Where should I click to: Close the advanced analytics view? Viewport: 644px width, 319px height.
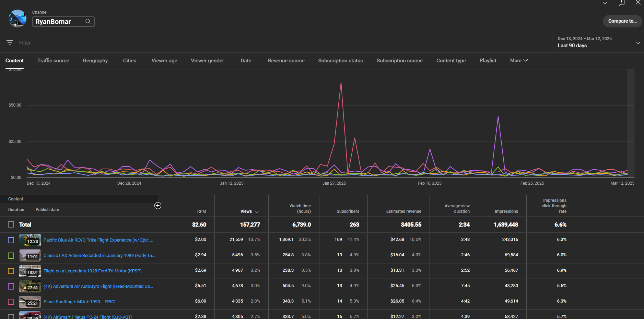point(638,2)
